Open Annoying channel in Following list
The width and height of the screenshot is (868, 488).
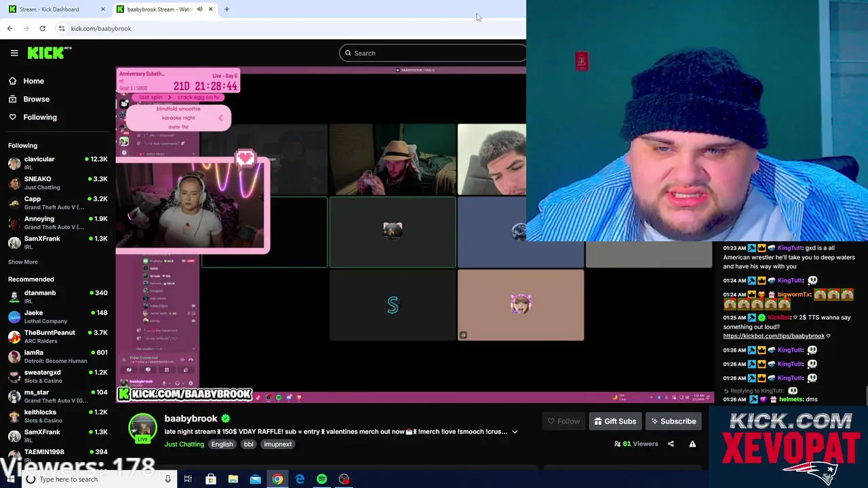point(58,222)
